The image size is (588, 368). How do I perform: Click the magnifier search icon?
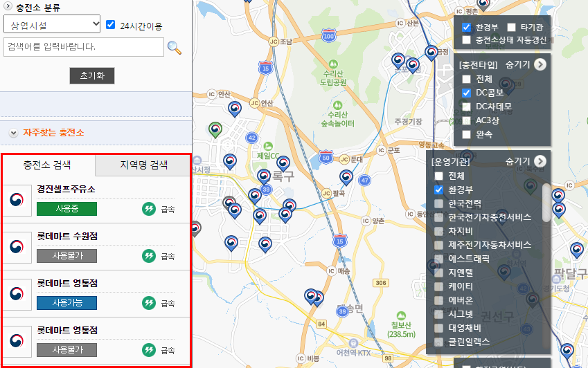(175, 48)
